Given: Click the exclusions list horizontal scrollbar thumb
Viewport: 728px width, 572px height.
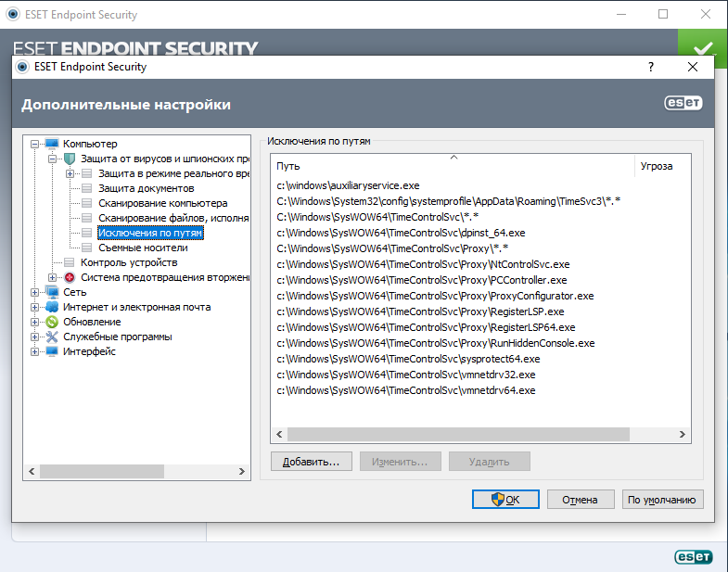Looking at the screenshot, I should pyautogui.click(x=458, y=435).
